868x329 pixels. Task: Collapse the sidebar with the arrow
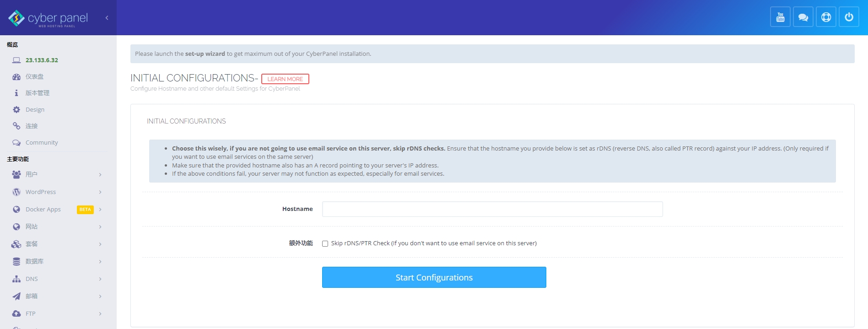[x=107, y=18]
